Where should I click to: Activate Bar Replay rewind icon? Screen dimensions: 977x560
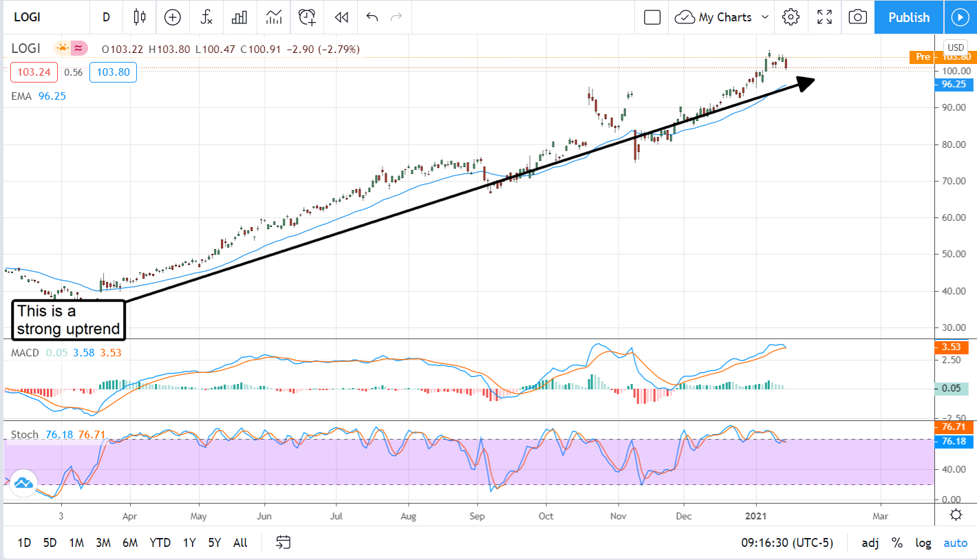(x=341, y=17)
